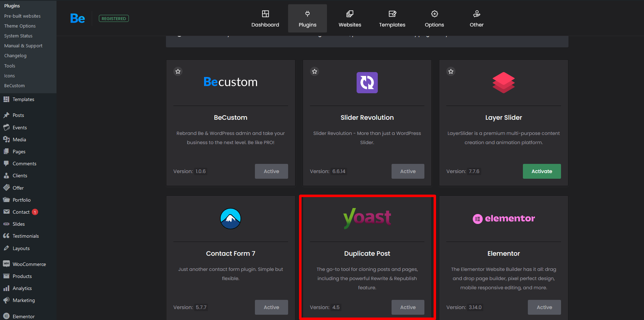This screenshot has height=320, width=644.
Task: Click the Contact Form 7 mountain icon
Action: coord(231,219)
